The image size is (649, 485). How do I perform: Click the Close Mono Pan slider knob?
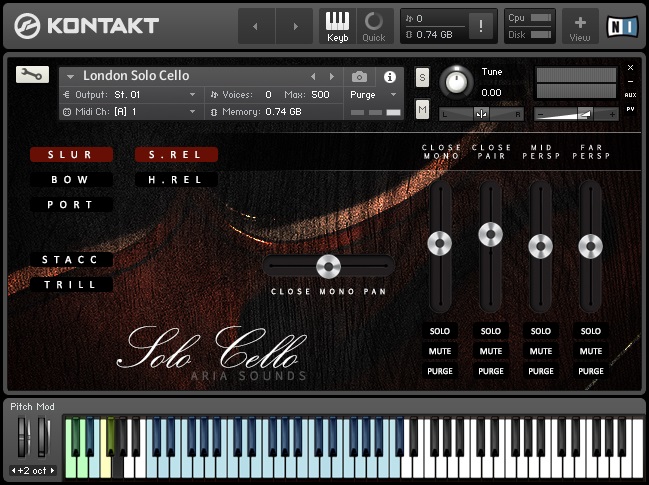coord(328,267)
